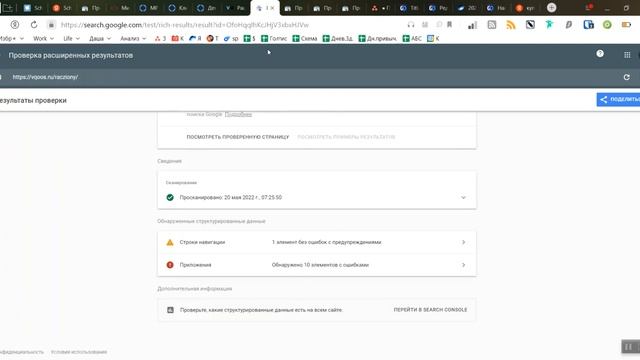
Task: Open the Днев.Зд. bookmark
Action: 338,39
